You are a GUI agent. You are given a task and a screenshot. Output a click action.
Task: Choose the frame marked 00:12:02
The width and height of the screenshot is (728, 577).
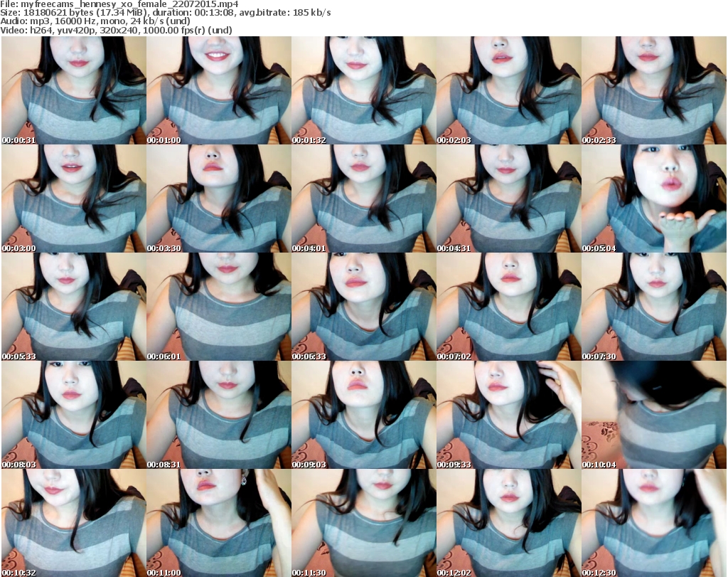point(509,523)
